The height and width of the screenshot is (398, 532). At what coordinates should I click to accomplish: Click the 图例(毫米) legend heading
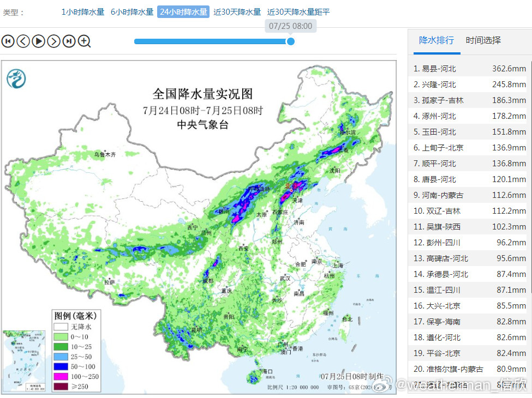(75, 316)
